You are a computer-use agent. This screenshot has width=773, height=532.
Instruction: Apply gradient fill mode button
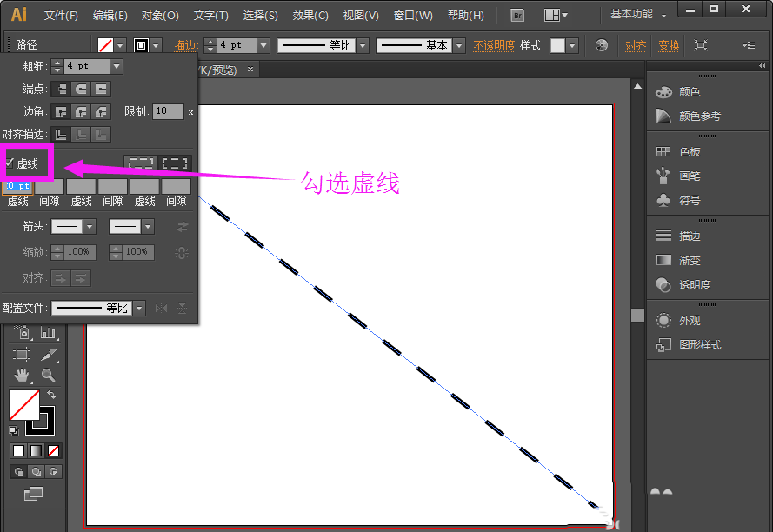pyautogui.click(x=36, y=450)
